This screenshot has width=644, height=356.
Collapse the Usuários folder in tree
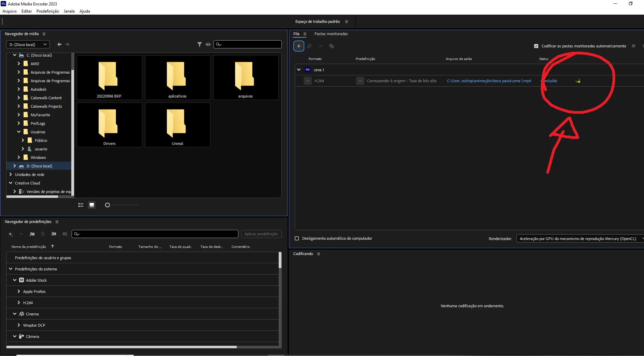[19, 132]
